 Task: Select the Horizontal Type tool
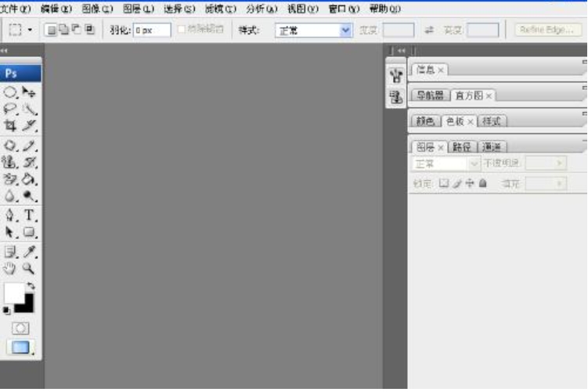click(29, 215)
